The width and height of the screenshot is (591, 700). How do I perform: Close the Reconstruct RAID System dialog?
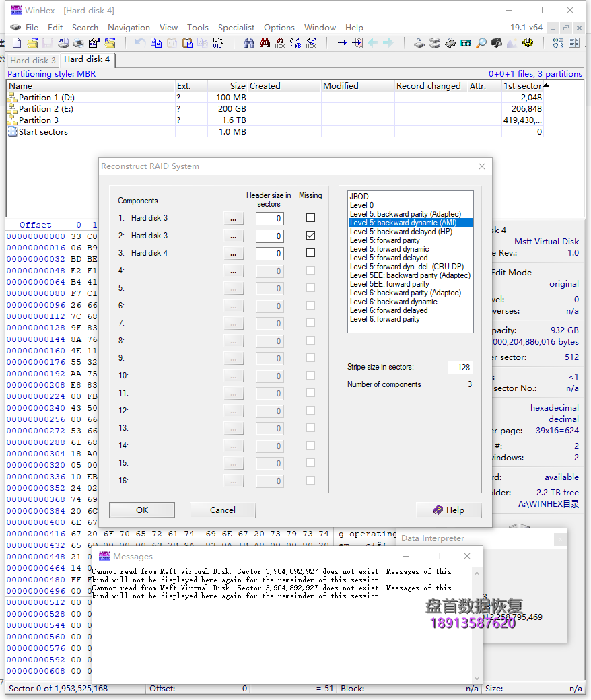[482, 166]
